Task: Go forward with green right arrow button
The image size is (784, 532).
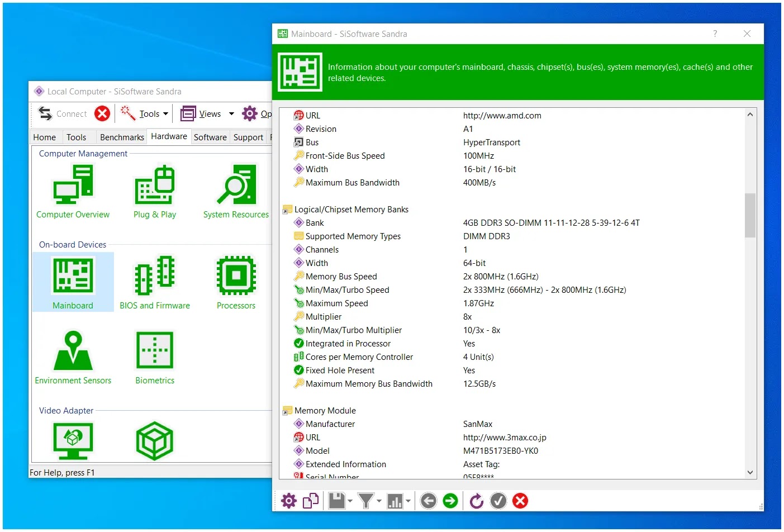Action: click(450, 501)
